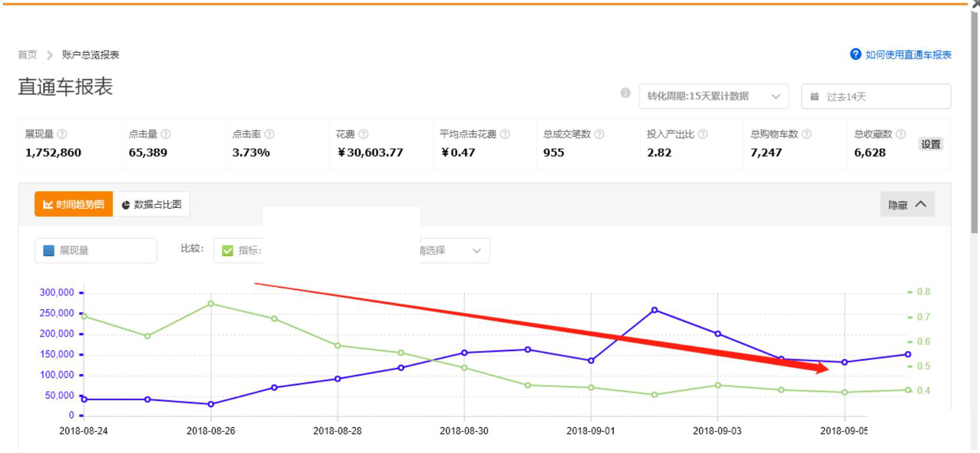Click help icon next to 平均点击花费
Viewport: 980px width, 453px height.
coord(505,134)
